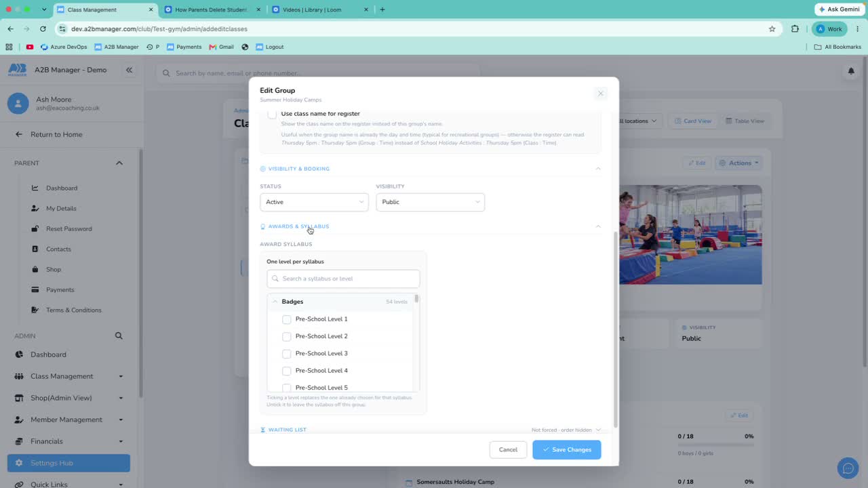This screenshot has width=868, height=488.
Task: Enable Use class name for register
Action: pyautogui.click(x=272, y=114)
